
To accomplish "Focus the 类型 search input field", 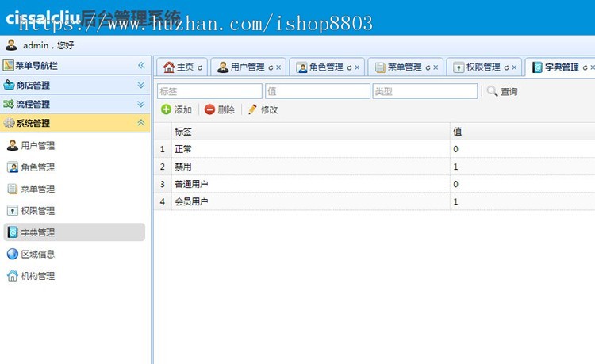I will [425, 91].
